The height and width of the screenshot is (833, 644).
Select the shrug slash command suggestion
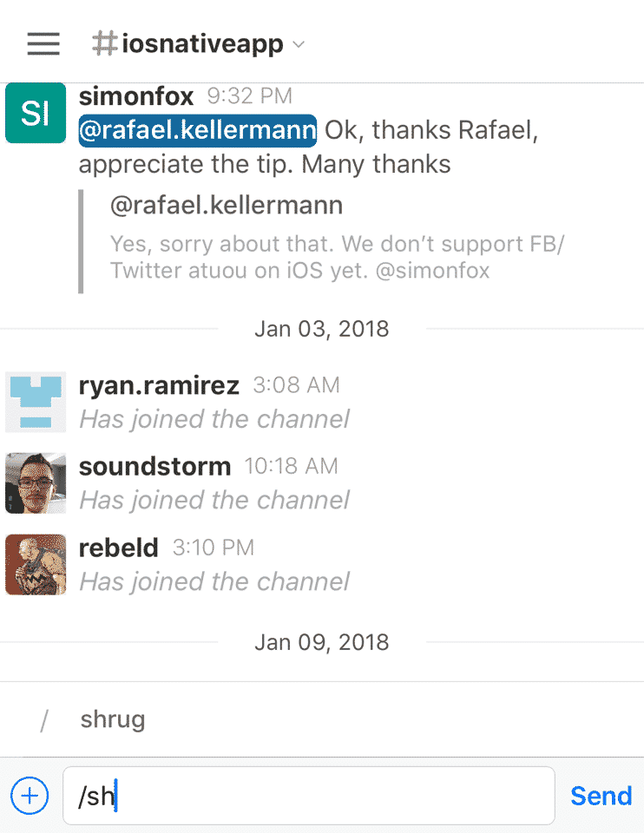click(x=322, y=720)
